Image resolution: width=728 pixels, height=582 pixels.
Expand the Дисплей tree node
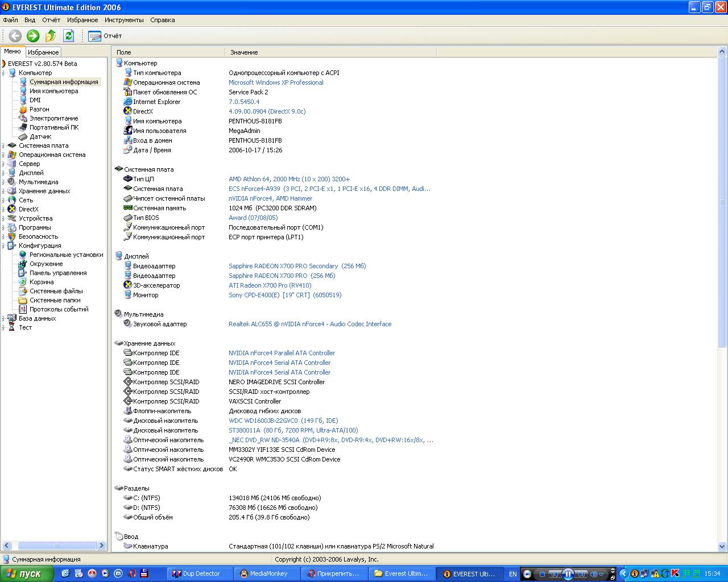pos(4,173)
